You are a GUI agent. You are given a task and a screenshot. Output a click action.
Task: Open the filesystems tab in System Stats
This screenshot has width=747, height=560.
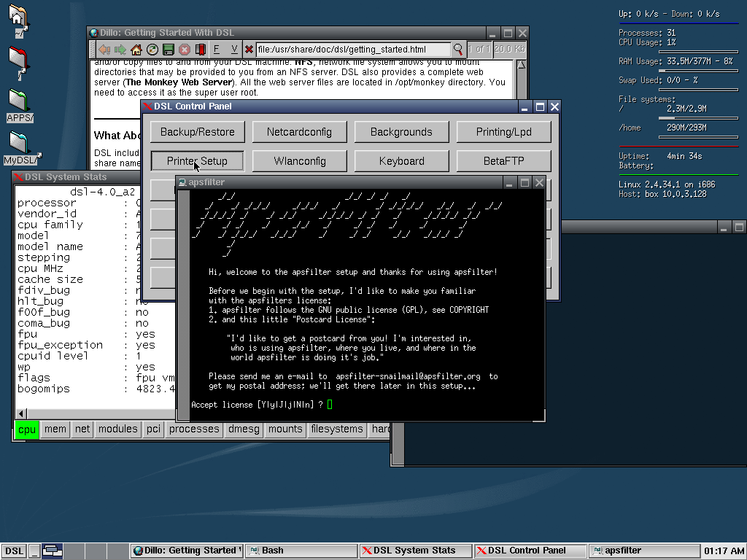coord(336,429)
